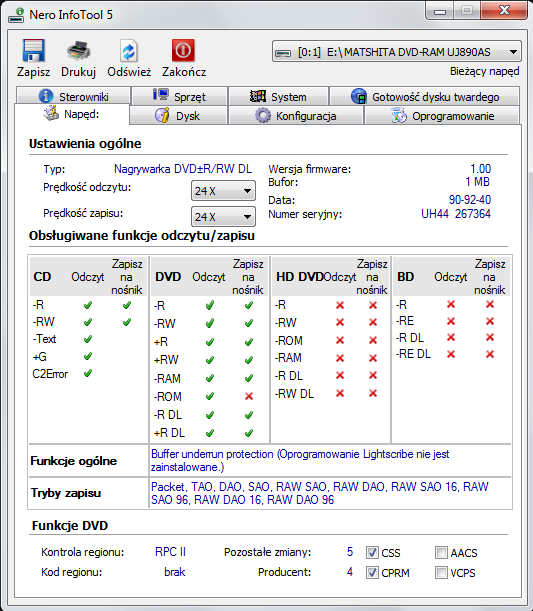This screenshot has height=611, width=533.
Task: Click the red cross for DVD -ROM write
Action: coord(249,397)
